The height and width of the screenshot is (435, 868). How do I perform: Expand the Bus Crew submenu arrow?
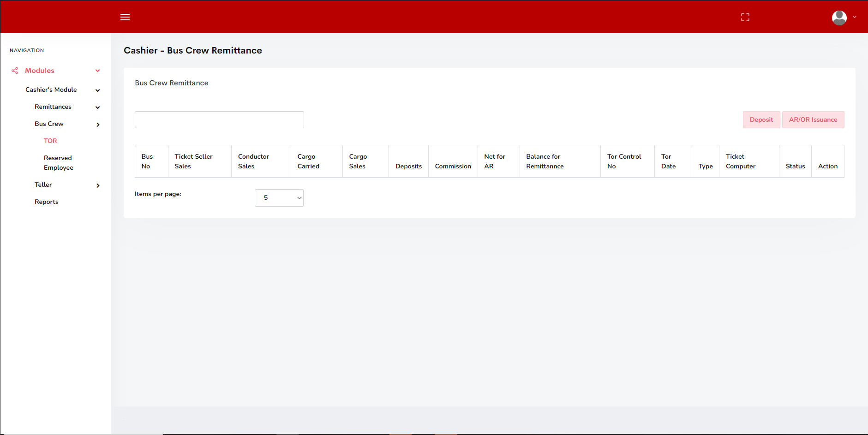97,125
